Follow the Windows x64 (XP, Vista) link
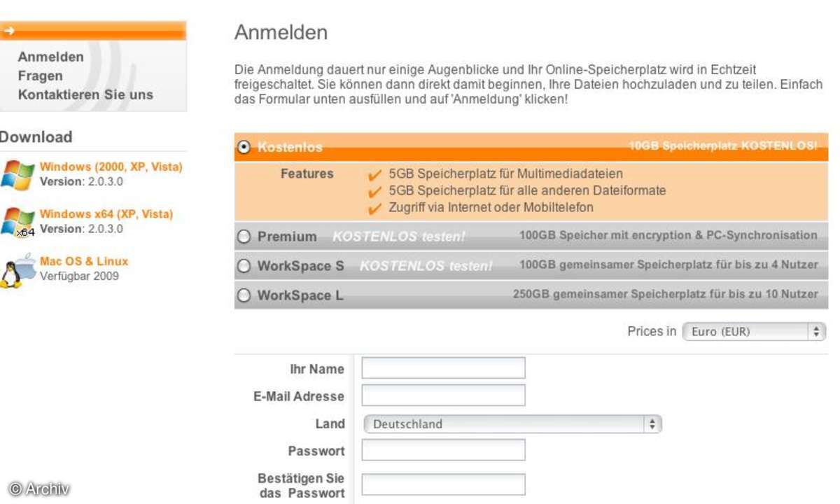The image size is (840, 504). tap(106, 214)
